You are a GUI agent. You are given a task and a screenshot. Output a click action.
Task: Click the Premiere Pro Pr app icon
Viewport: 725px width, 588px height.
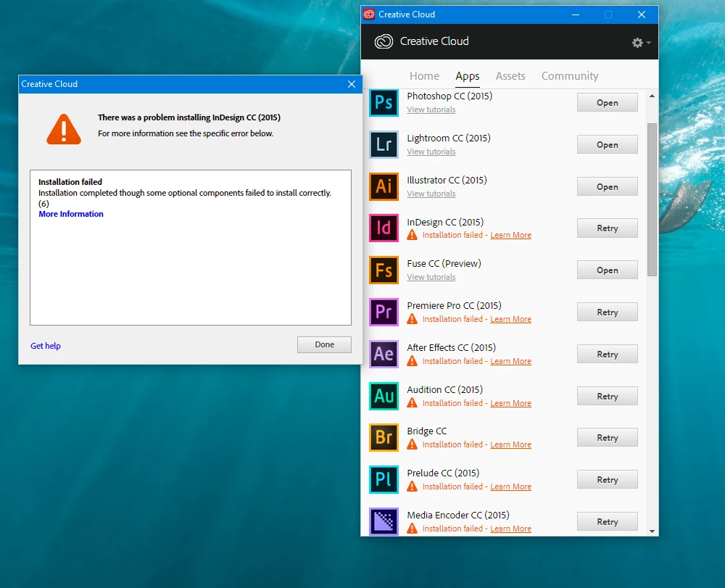(384, 312)
